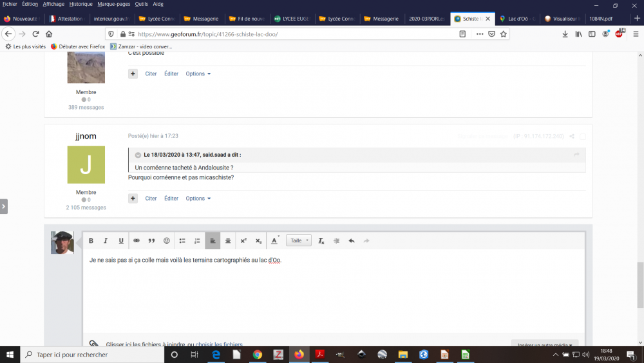Insert a bulleted list in the editor
Screen dimensions: 644x363
pyautogui.click(x=182, y=241)
